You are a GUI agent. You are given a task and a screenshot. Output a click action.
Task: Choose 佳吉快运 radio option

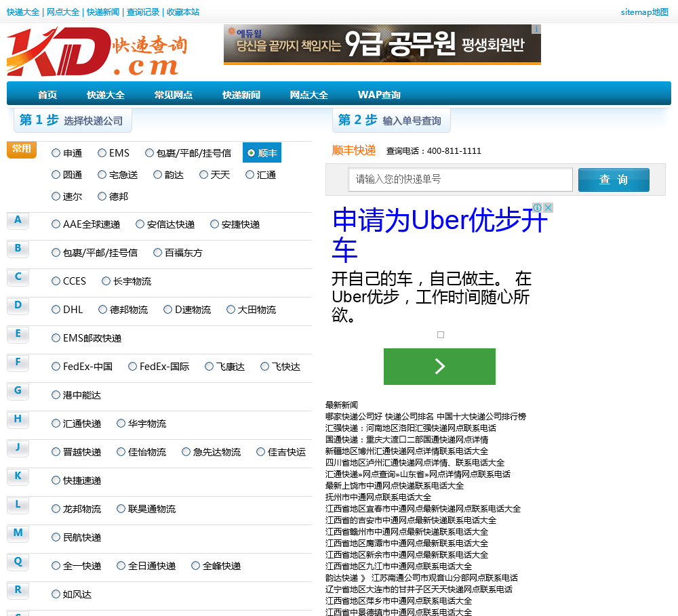pos(261,452)
